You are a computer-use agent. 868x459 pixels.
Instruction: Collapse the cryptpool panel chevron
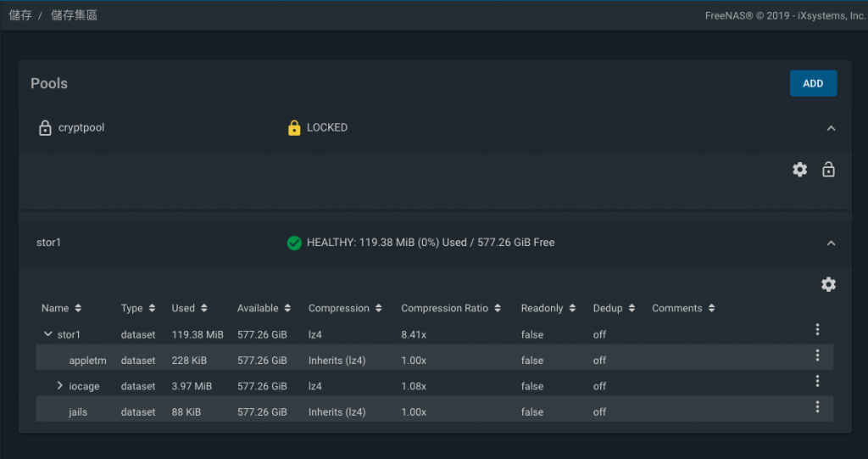coord(831,128)
